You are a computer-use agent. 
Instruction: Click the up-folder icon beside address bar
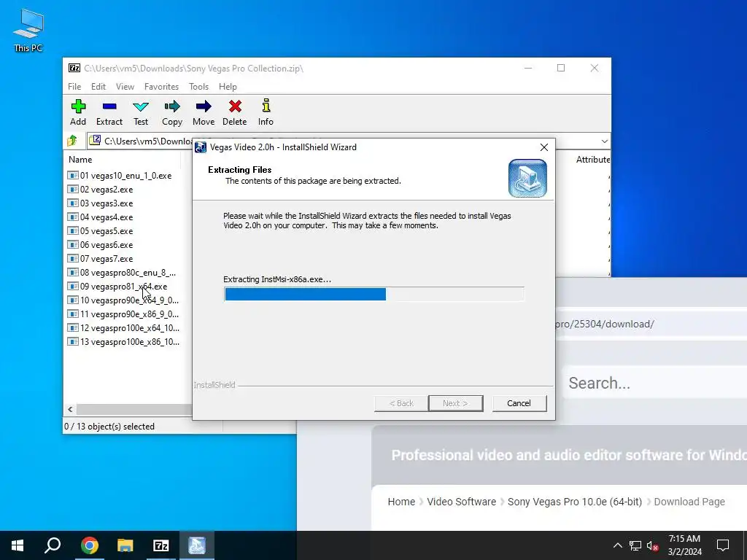(x=72, y=141)
